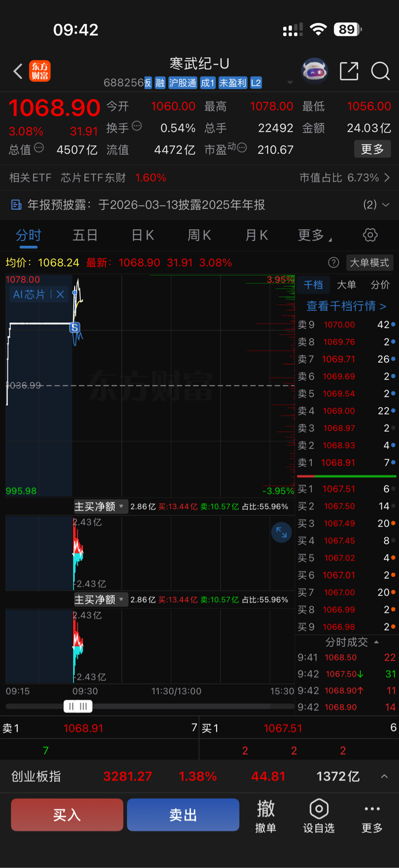Viewport: 399px width, 868px height.
Task: Tap the Wi-Fi status icon
Action: [x=318, y=29]
